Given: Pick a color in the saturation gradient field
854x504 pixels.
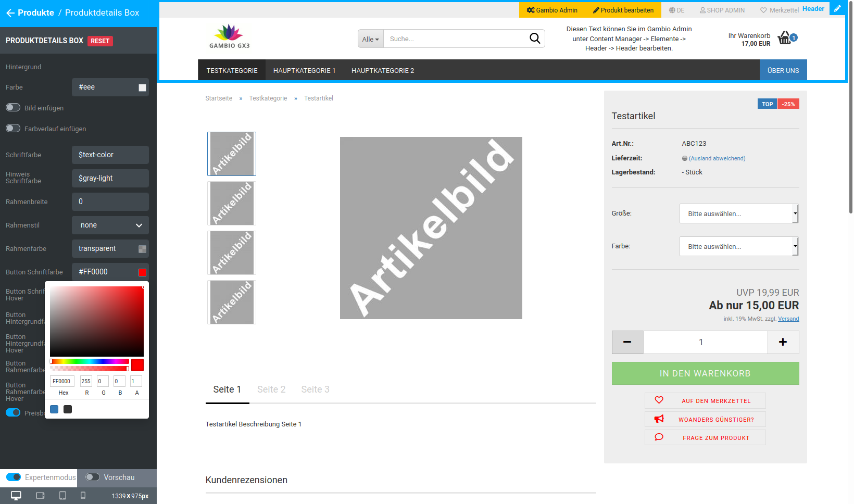Looking at the screenshot, I should 96,320.
